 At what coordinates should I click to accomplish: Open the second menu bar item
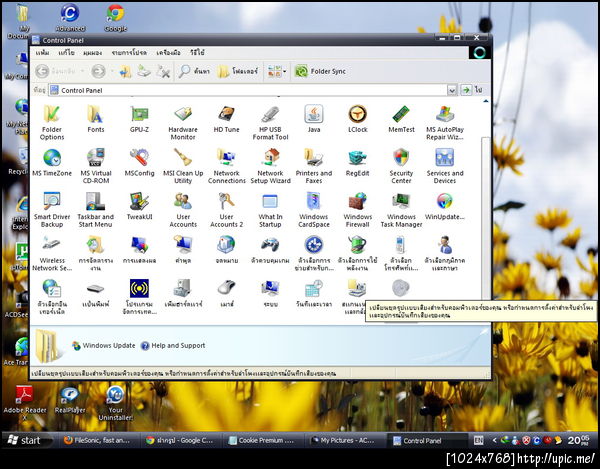click(66, 52)
